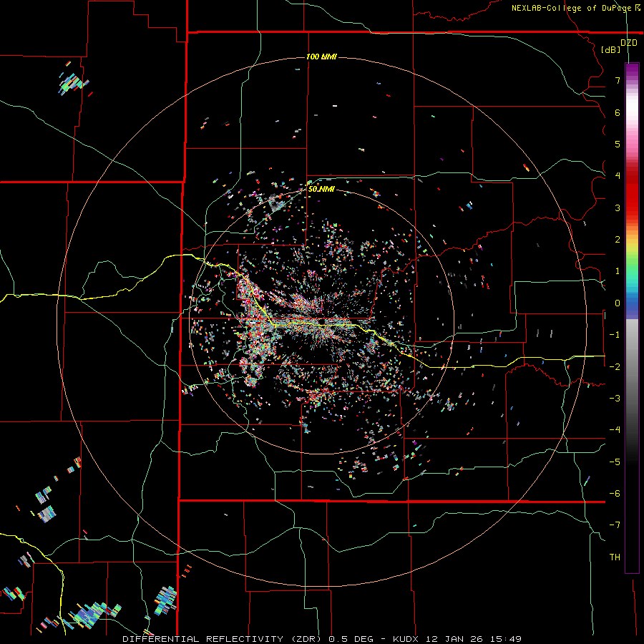Screen dimensions: 644x644
Task: Click the color scale value '7'
Action: (x=618, y=80)
